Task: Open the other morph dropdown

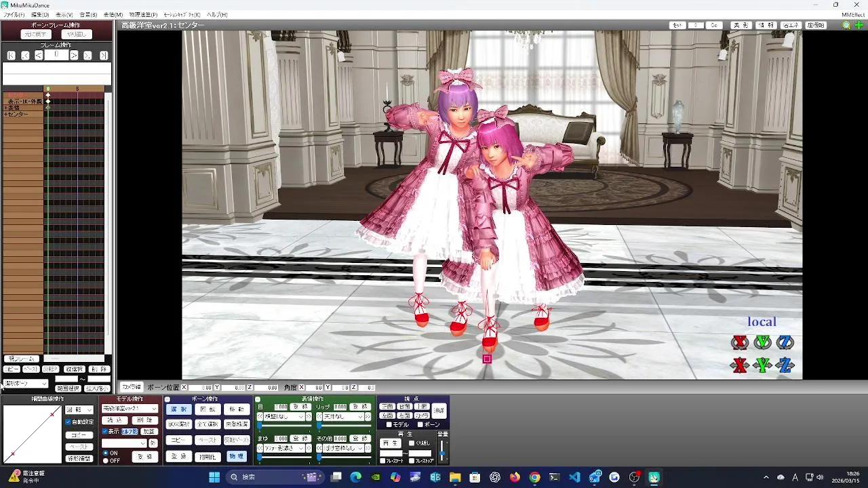Action: pyautogui.click(x=343, y=448)
